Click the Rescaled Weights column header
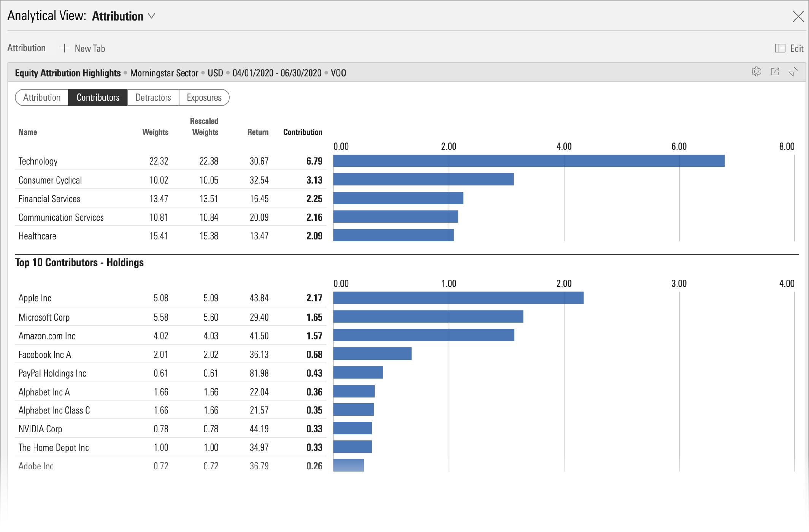 coord(205,127)
